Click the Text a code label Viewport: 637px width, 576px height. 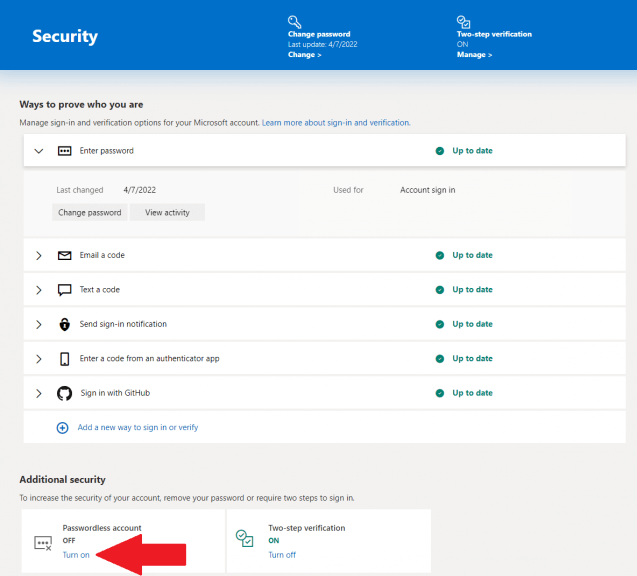[100, 290]
